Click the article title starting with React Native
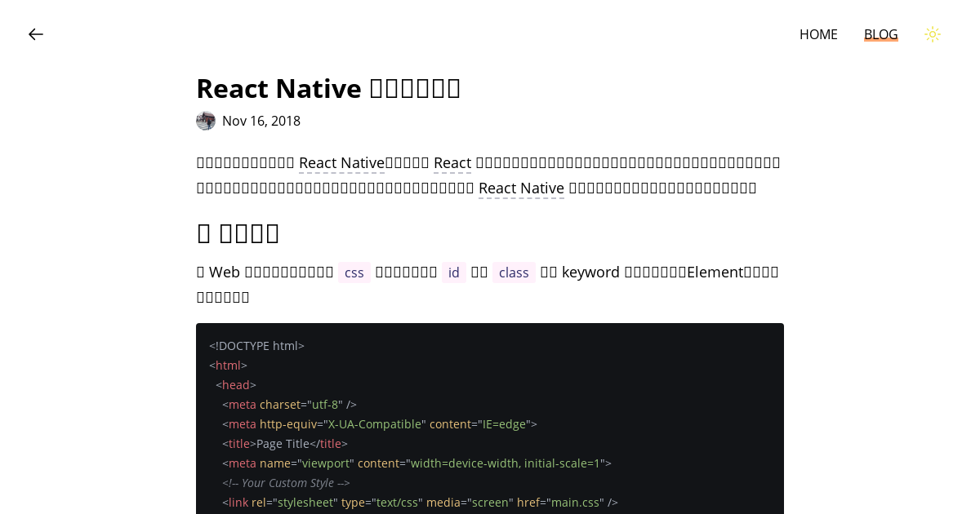 click(x=328, y=88)
